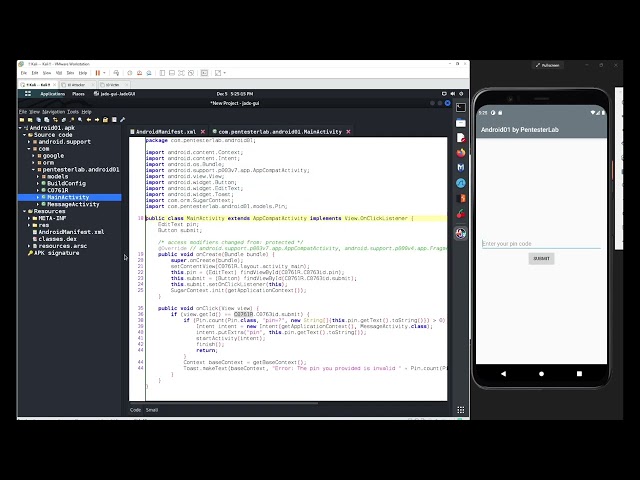Select C0761R class in the tree
The height and width of the screenshot is (480, 640).
pyautogui.click(x=58, y=190)
